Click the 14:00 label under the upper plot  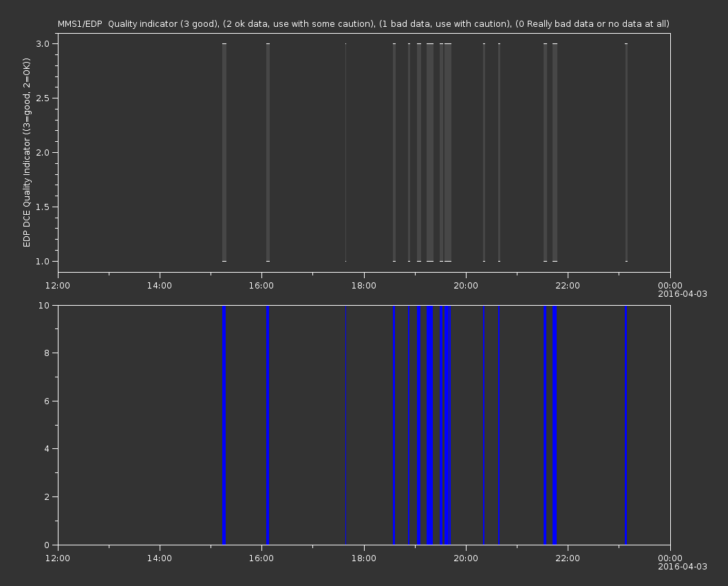160,286
